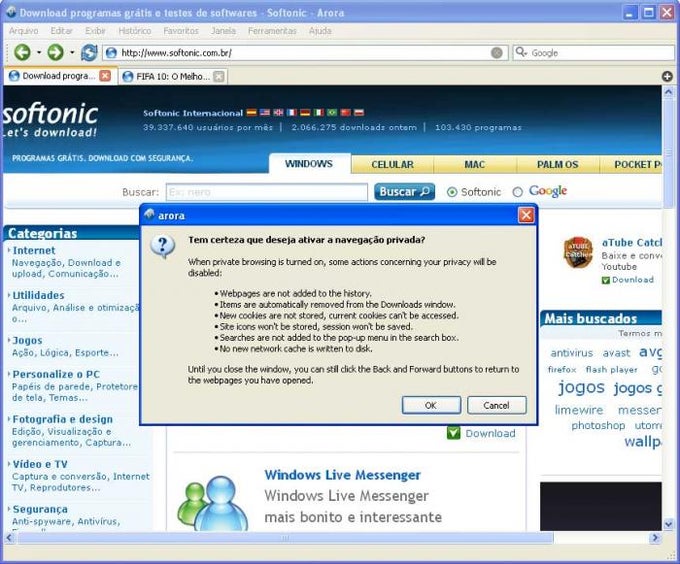Switch to the FIFA 10: O Melho... tab

pyautogui.click(x=173, y=77)
